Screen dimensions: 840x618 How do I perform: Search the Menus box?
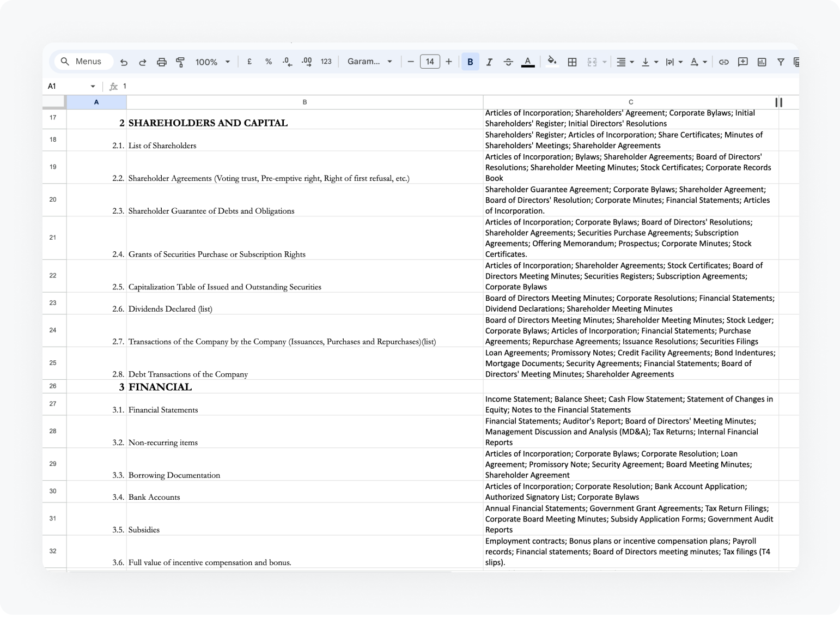click(84, 62)
